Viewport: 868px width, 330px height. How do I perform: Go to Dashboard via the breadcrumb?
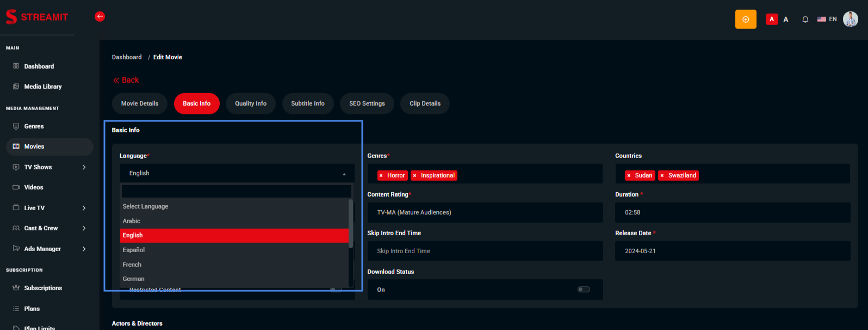point(127,57)
